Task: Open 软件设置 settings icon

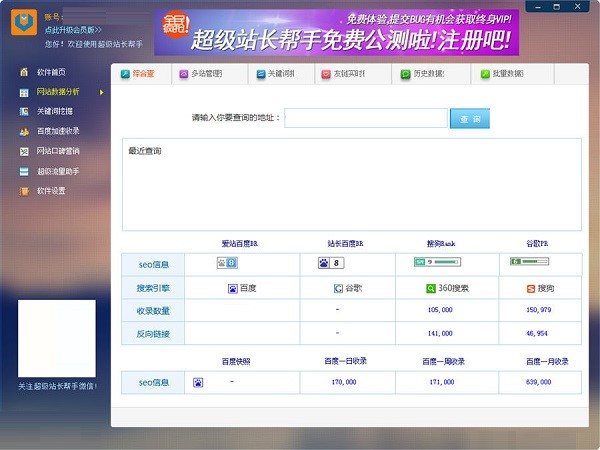Action: point(24,191)
